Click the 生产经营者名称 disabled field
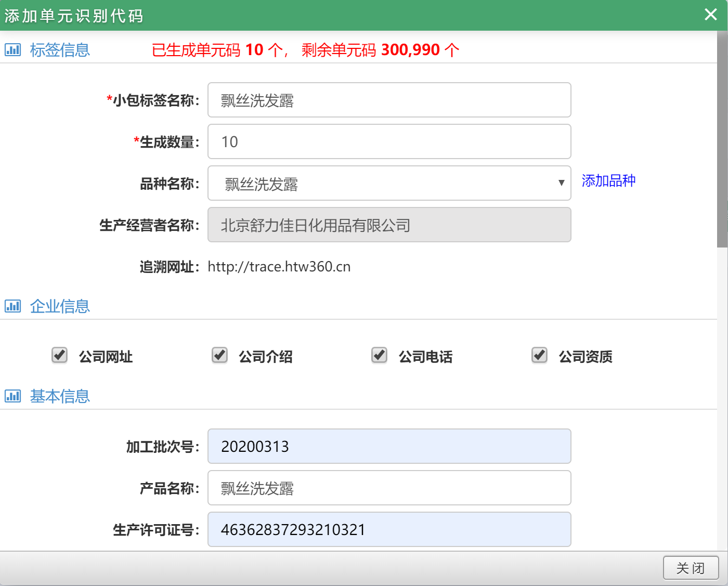 389,225
